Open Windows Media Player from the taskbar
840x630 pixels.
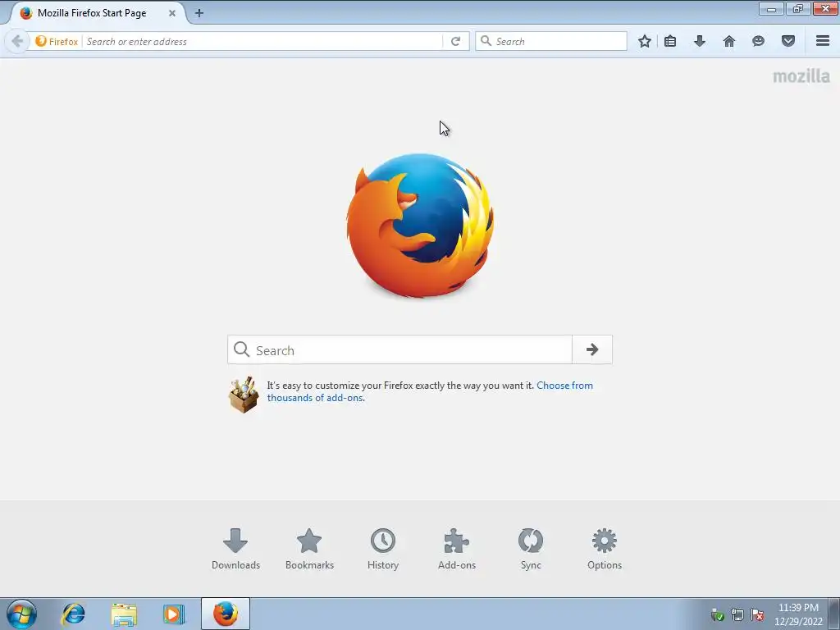[x=174, y=614]
